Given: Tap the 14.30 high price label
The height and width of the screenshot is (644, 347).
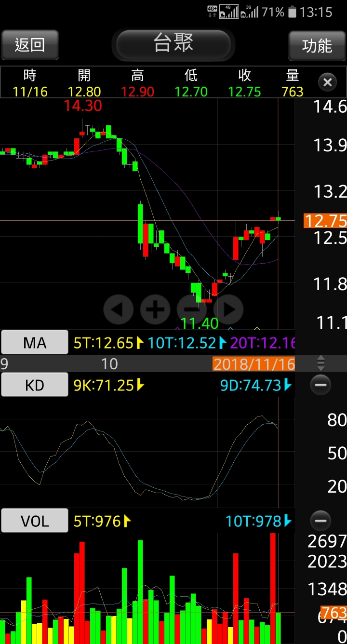Looking at the screenshot, I should [83, 106].
